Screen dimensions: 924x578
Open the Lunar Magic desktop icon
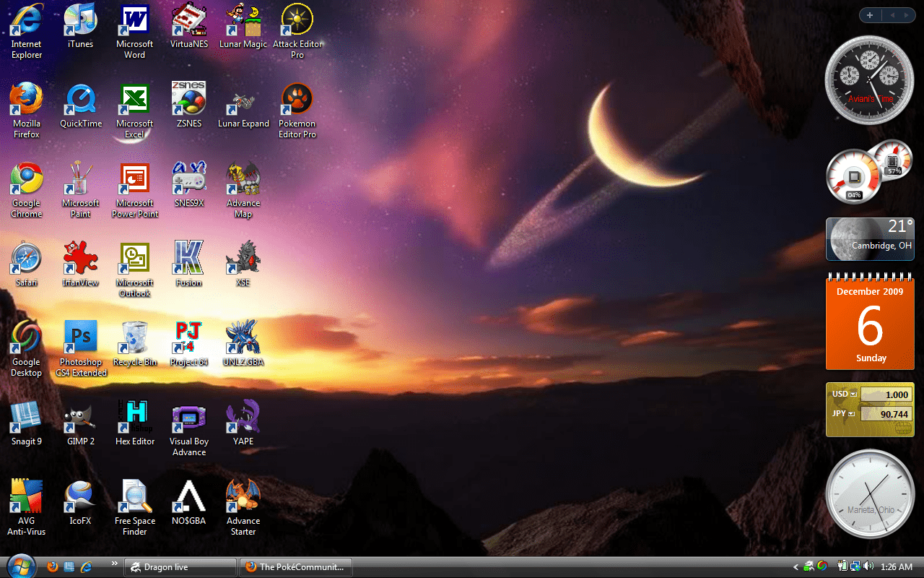click(x=243, y=26)
